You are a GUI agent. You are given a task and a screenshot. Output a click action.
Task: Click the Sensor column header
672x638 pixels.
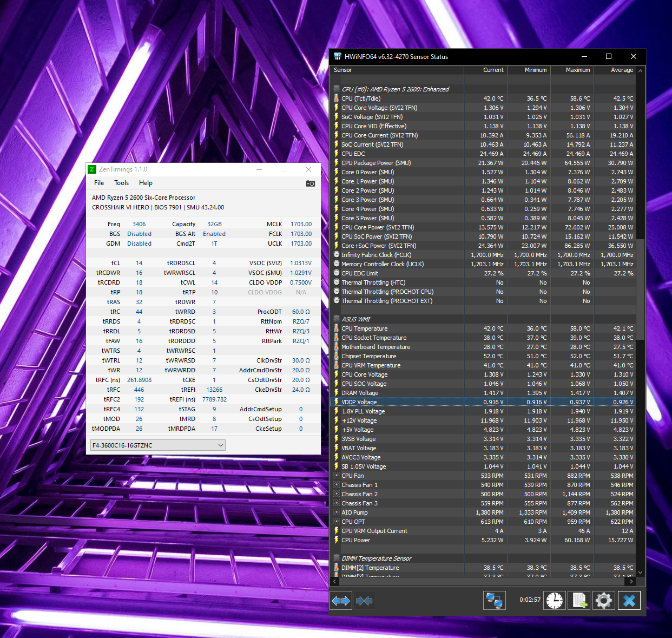tap(397, 70)
